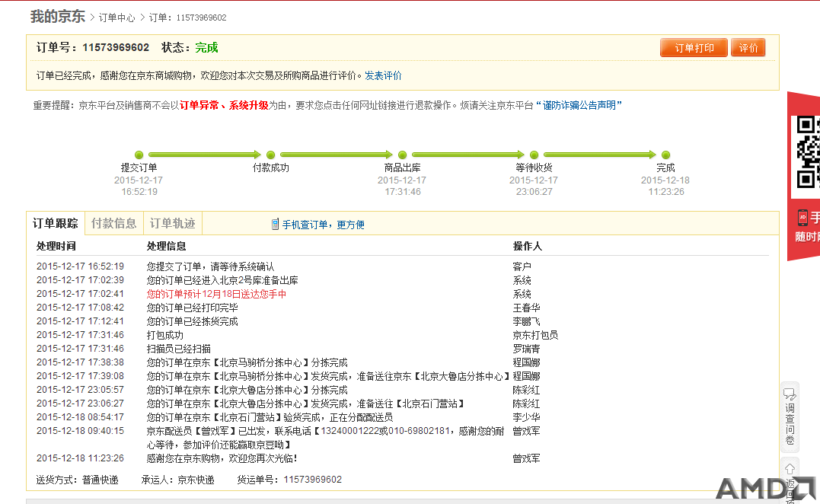Click the 提交订单 progress step dot
Screen dimensions: 820x504
tap(139, 155)
